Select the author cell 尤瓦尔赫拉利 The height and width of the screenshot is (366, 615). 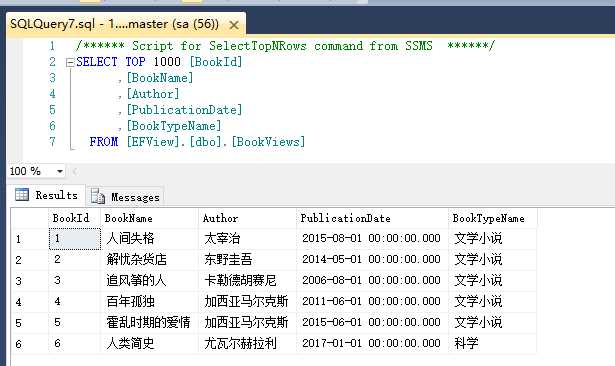(247, 343)
